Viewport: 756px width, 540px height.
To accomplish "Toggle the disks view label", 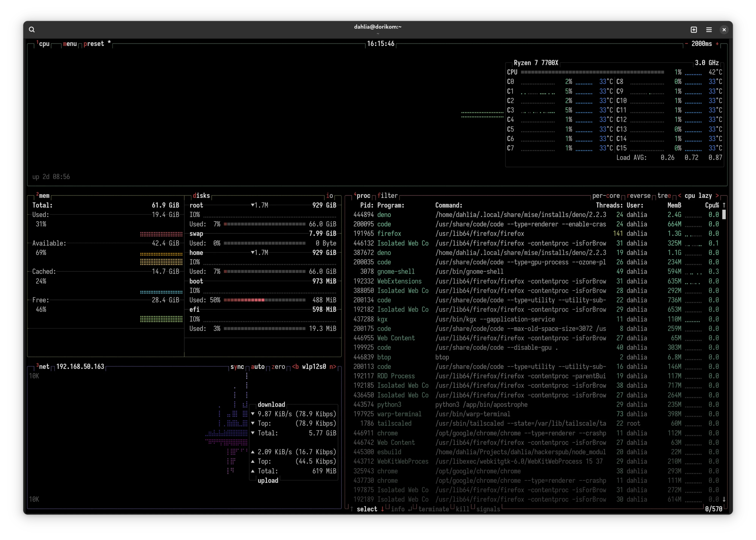I will pos(201,196).
